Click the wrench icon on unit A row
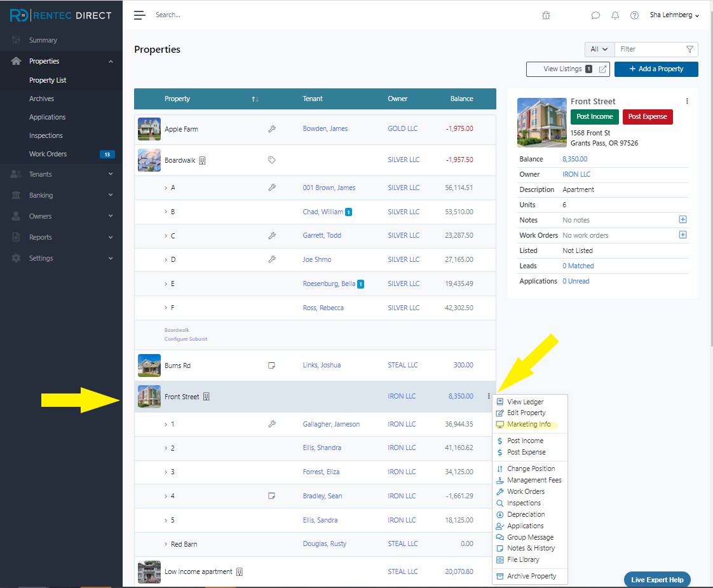The width and height of the screenshot is (713, 588). tap(272, 188)
